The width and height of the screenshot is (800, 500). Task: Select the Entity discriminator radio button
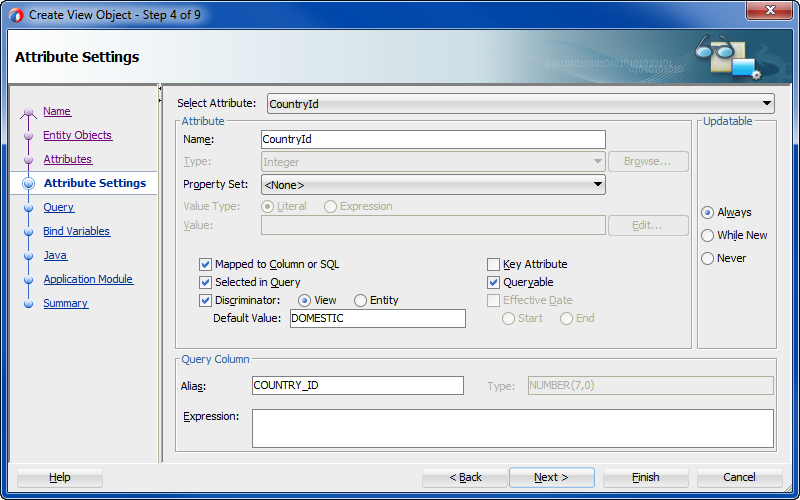pos(360,301)
